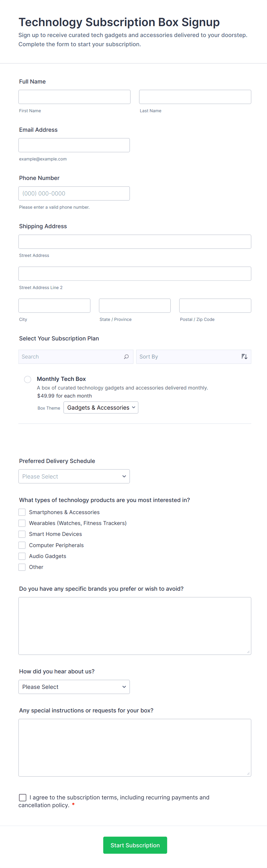Enable the Audio Gadgets checkbox
This screenshot has height=868, width=267.
(x=22, y=556)
